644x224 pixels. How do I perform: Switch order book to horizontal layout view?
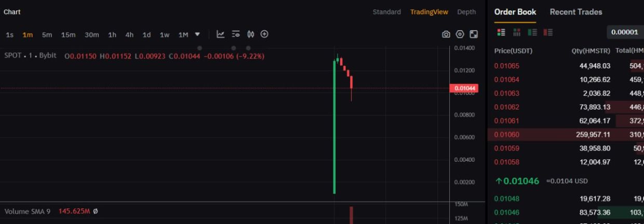[x=517, y=32]
